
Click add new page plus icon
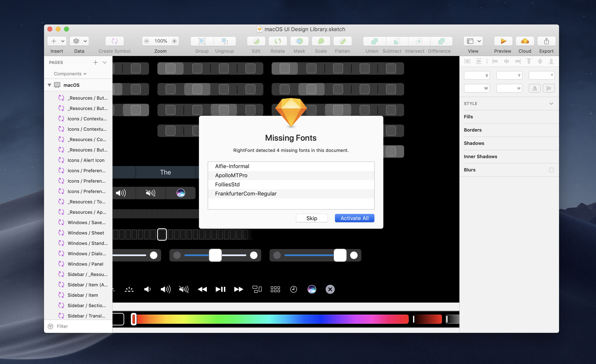coord(96,62)
